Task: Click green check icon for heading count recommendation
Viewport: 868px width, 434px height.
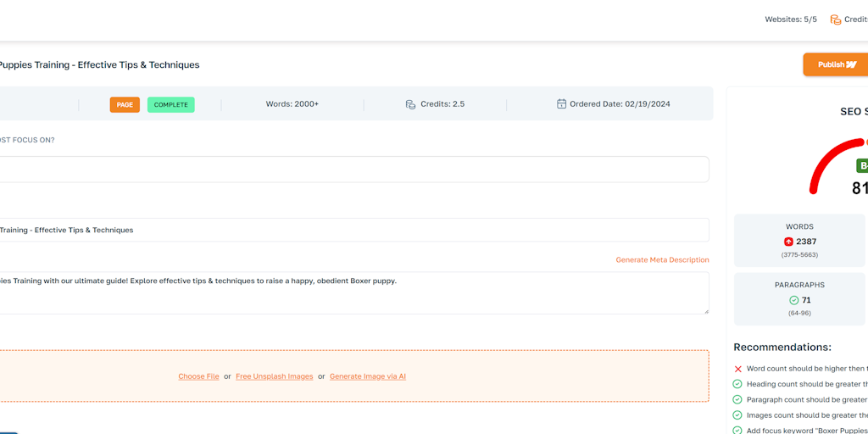Action: (738, 384)
